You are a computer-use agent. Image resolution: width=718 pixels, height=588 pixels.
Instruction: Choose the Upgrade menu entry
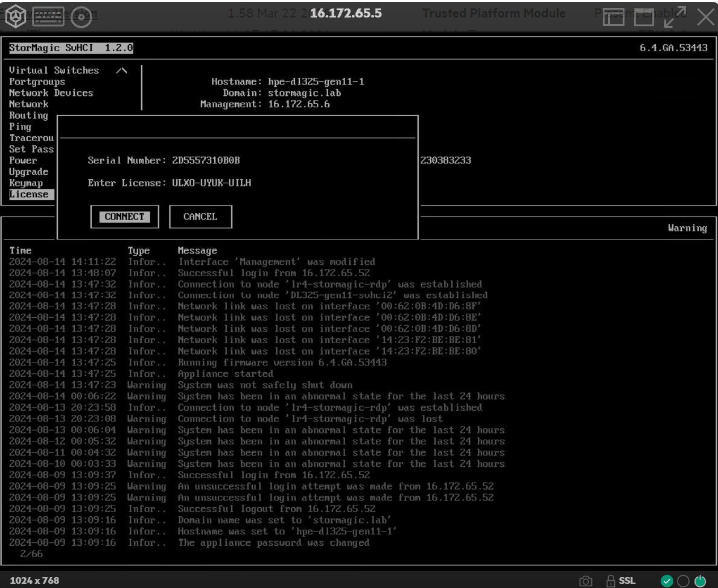28,172
